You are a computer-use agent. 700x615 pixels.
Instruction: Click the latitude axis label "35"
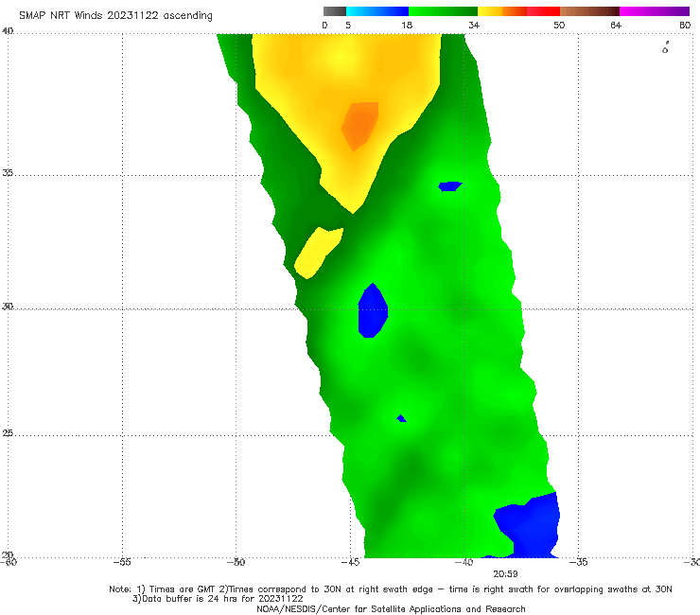8,172
